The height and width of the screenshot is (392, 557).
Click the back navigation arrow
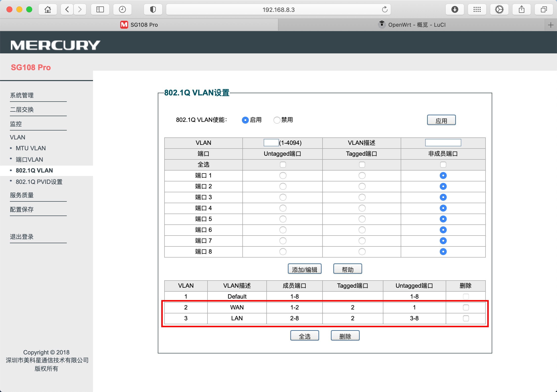tap(67, 9)
